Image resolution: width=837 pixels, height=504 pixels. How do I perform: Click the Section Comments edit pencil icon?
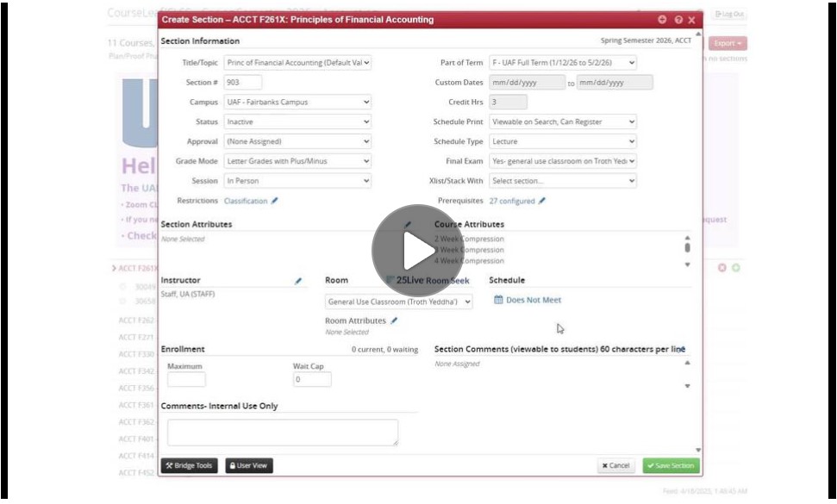coord(680,349)
